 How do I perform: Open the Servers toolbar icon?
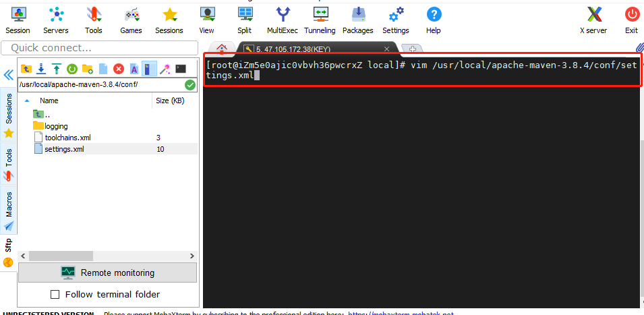point(56,20)
